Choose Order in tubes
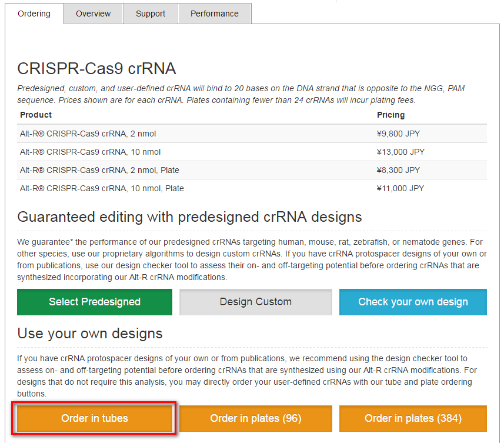Viewport: 504px width, 443px height. (x=95, y=418)
